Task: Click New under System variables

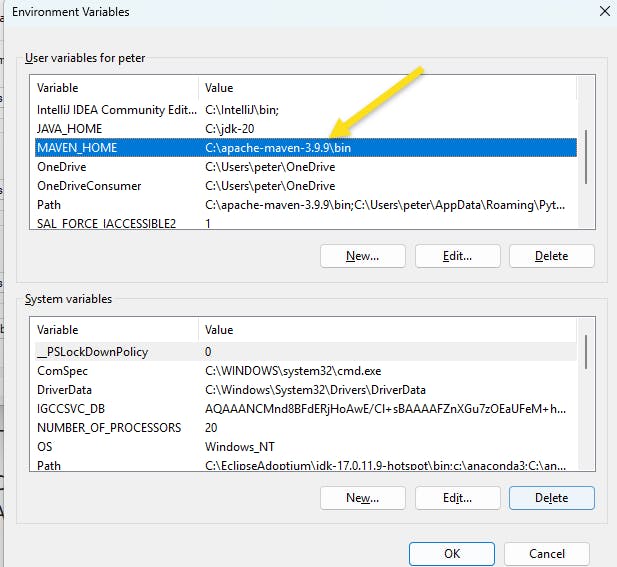Action: (x=362, y=498)
